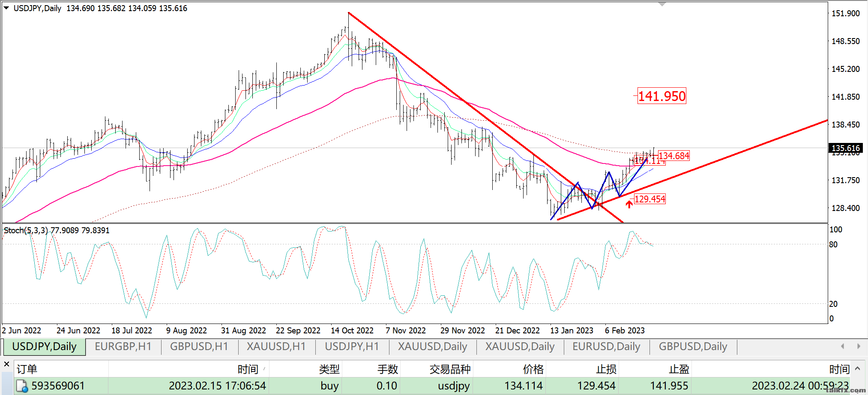Expand the USDJPY,Daily chart title arrow
The height and width of the screenshot is (395, 868).
[6, 8]
